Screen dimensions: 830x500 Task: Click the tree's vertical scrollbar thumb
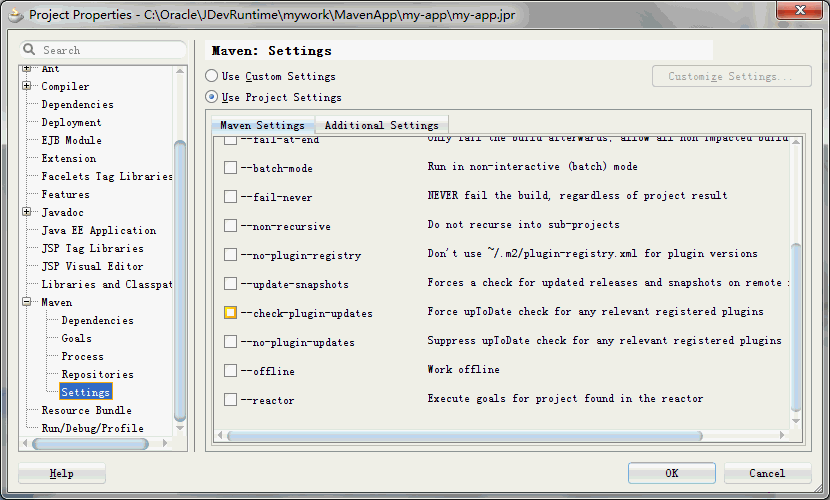(x=180, y=280)
